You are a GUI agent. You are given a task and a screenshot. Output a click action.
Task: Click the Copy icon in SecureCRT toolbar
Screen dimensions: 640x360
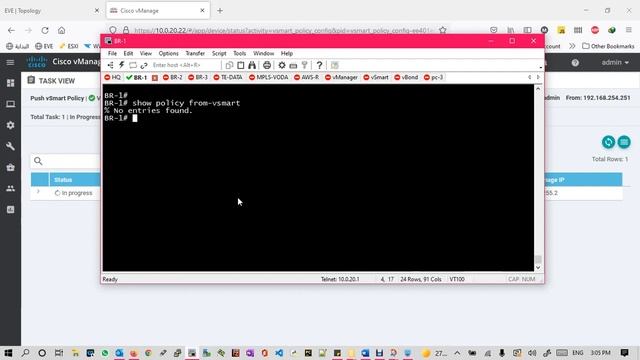[x=229, y=65]
